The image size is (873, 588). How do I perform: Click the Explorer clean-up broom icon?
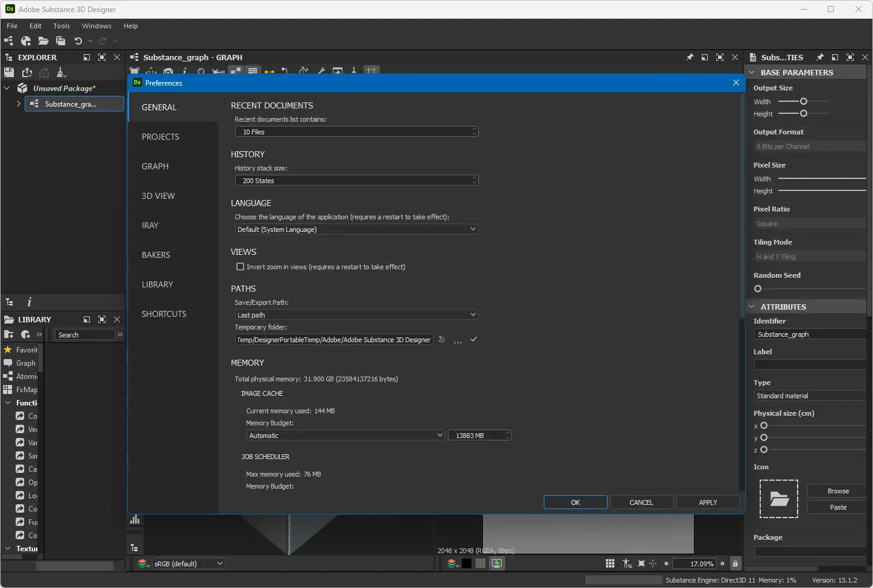coord(61,72)
